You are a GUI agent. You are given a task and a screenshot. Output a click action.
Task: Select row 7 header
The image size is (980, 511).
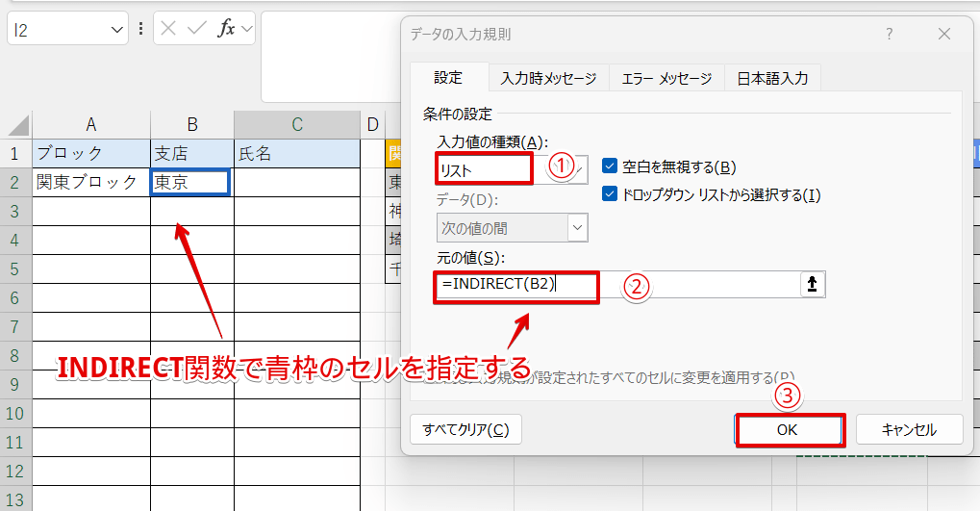point(15,326)
